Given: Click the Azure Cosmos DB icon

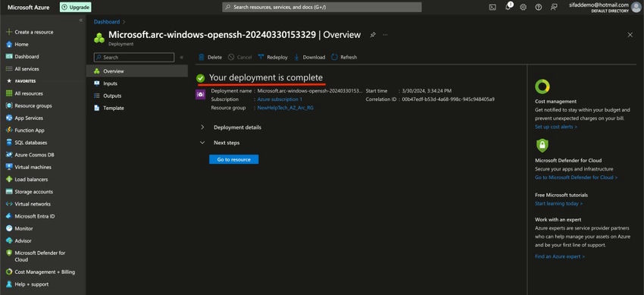Looking at the screenshot, I should [x=9, y=155].
